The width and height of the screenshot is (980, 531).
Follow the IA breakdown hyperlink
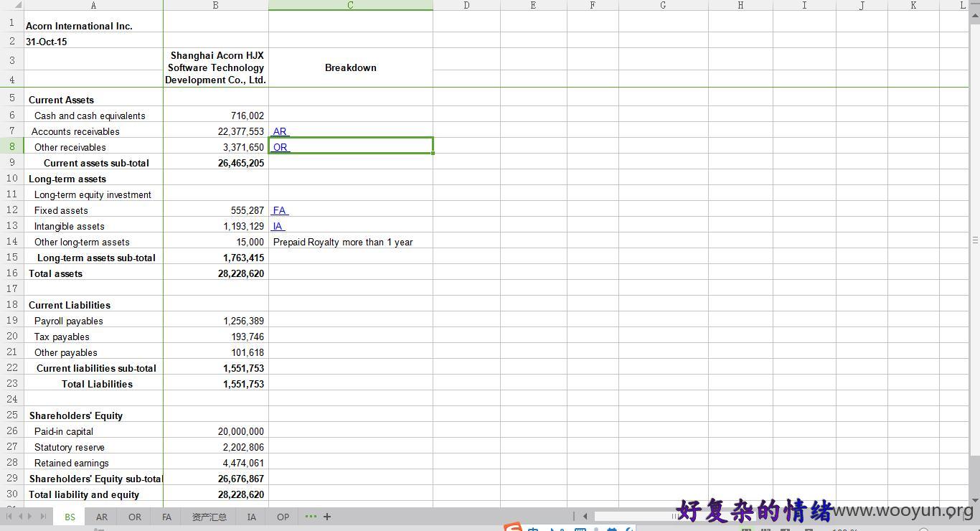click(278, 226)
